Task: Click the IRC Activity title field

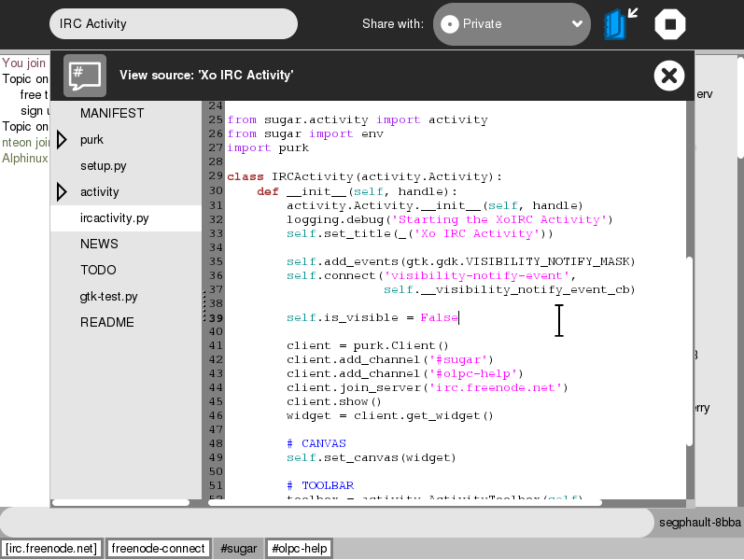Action: [174, 23]
